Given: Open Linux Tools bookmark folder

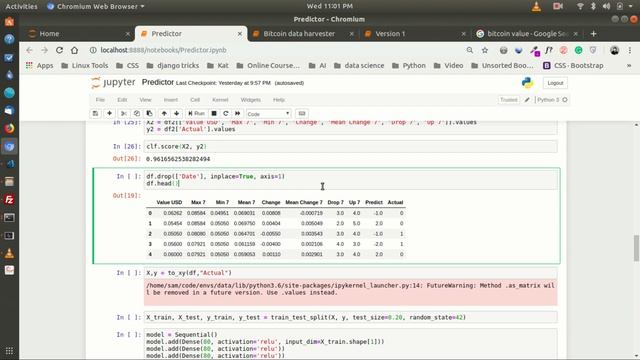Looking at the screenshot, I should (84, 65).
